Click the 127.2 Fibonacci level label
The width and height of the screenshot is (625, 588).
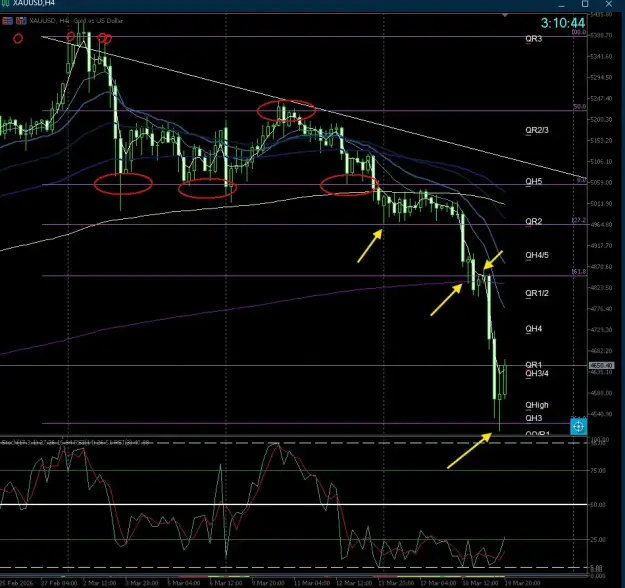click(579, 220)
